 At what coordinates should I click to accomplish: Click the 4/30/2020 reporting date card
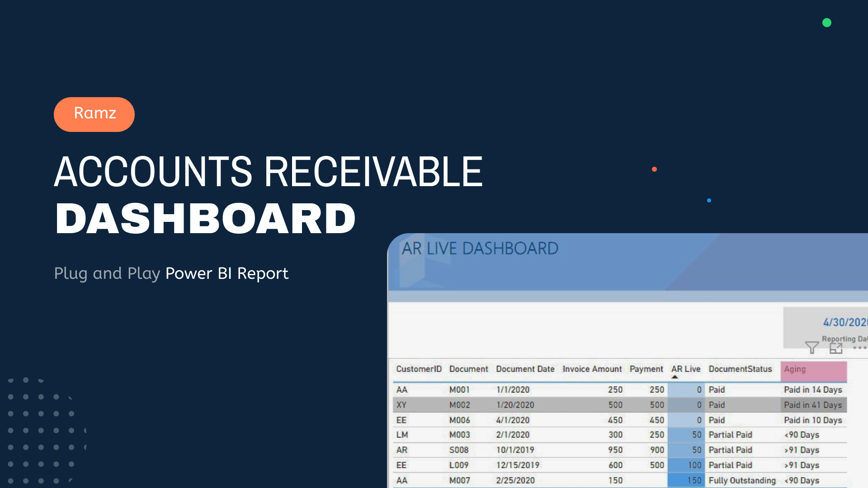pyautogui.click(x=826, y=328)
